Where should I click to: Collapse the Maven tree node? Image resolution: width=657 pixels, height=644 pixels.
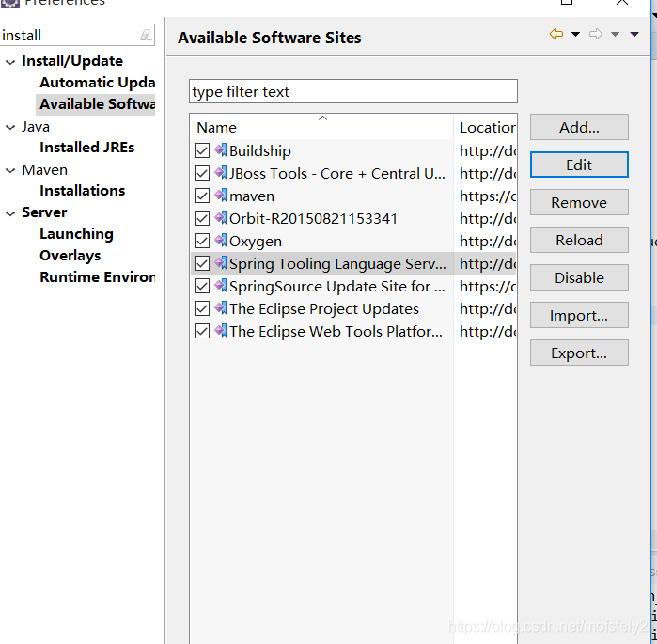10,170
